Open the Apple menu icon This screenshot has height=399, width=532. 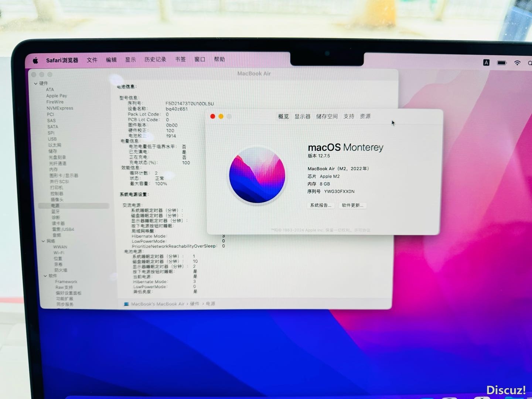35,60
